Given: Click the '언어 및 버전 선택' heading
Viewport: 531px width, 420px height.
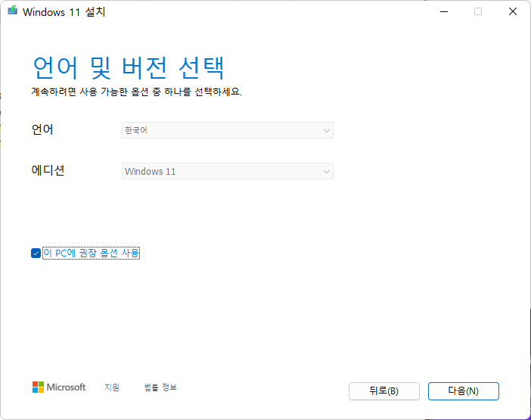Looking at the screenshot, I should [x=129, y=68].
